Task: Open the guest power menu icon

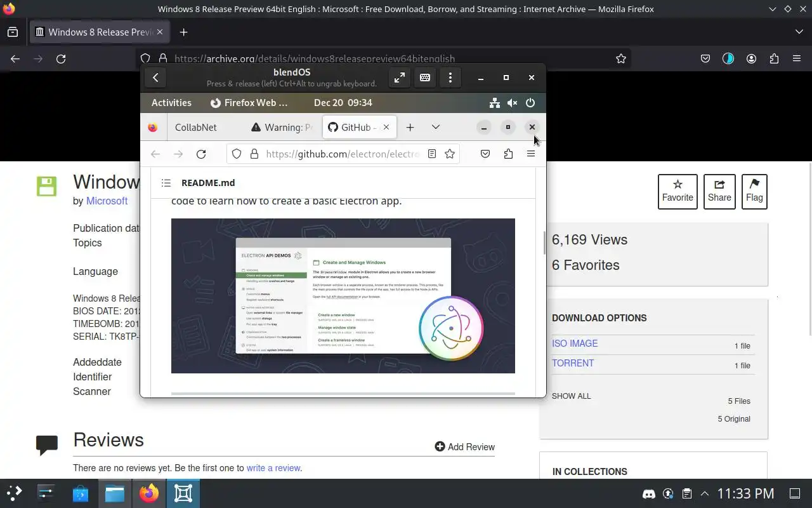Action: tap(530, 103)
